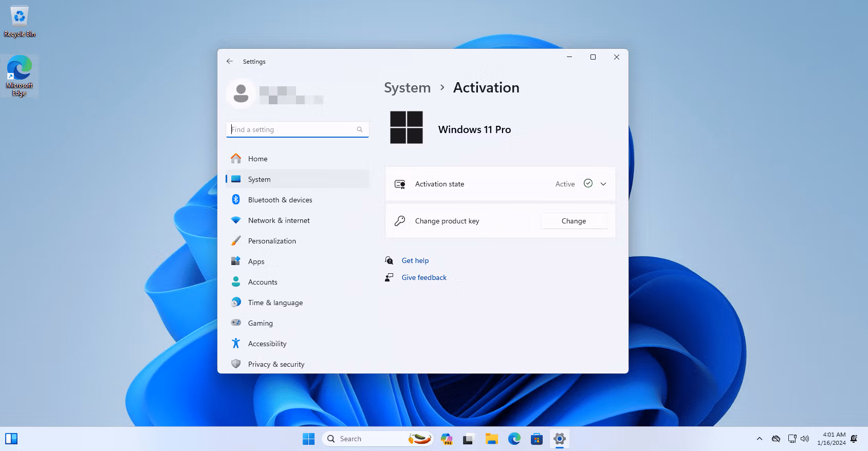Go to Personalization settings
This screenshot has width=868, height=451.
click(298, 241)
